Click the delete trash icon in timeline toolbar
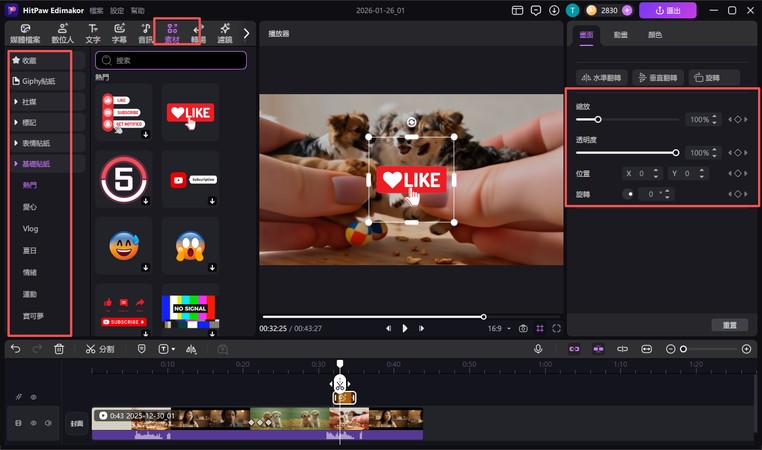Image resolution: width=762 pixels, height=450 pixels. point(59,349)
